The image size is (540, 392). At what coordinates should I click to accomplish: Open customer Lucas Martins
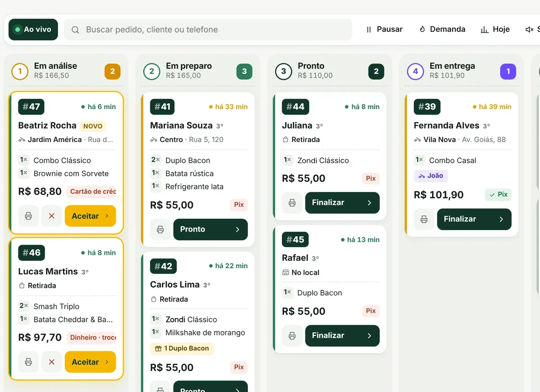[48, 272]
